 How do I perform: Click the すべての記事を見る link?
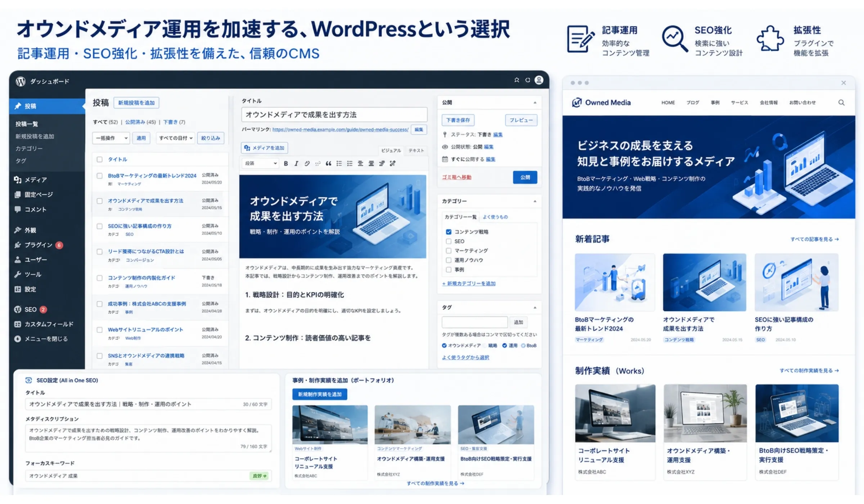click(x=815, y=239)
